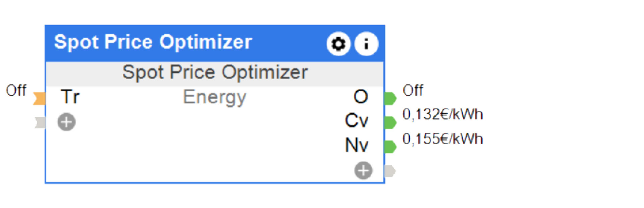This screenshot has height=208, width=644.
Task: Click the green Nv output connector
Action: pyautogui.click(x=390, y=147)
